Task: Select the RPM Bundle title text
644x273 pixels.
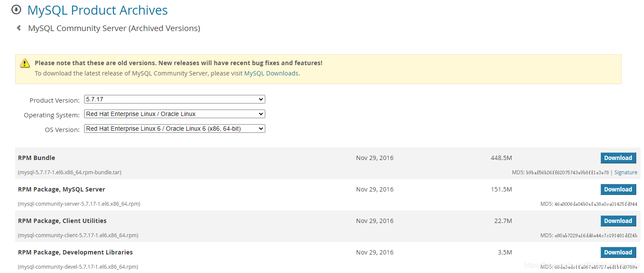Action: coord(37,158)
